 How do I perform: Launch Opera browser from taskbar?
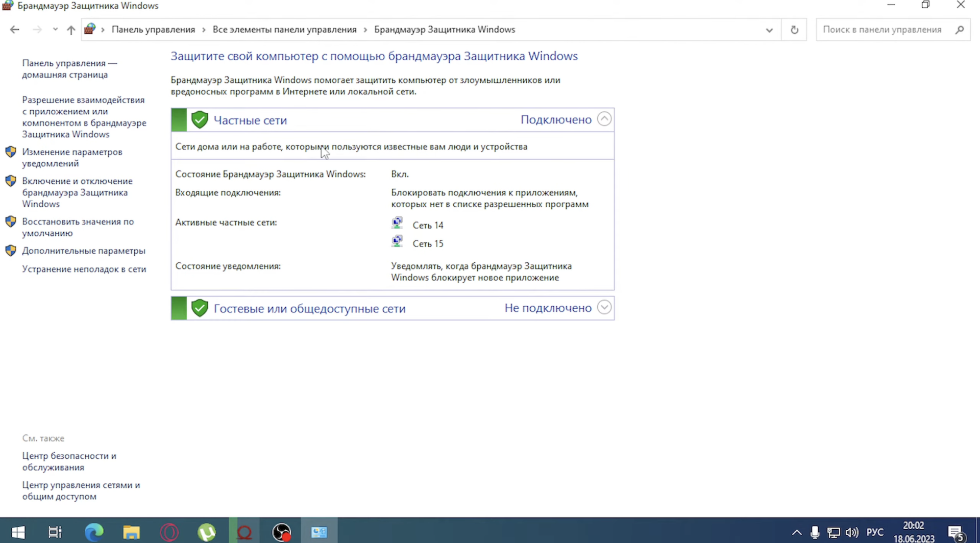[x=169, y=532]
